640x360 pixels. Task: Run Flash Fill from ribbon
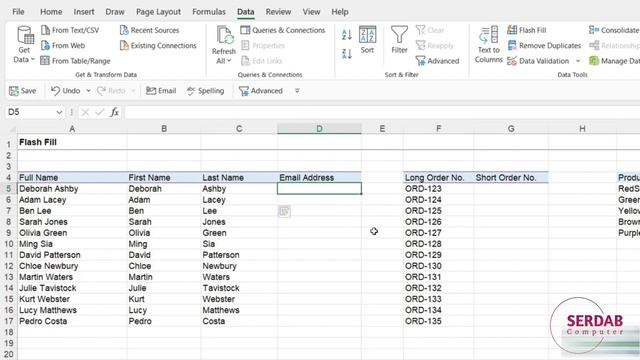pos(527,30)
